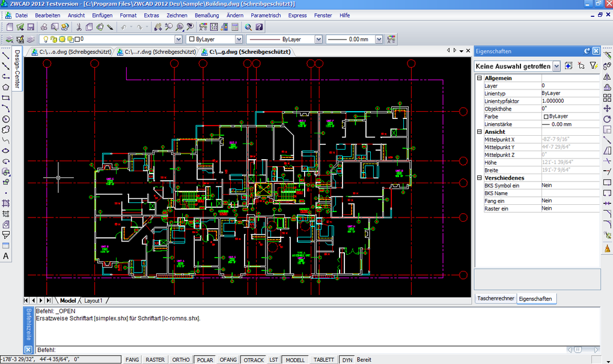Screen dimensions: 613x364
Task: Enable RASTER grid in status bar
Action: click(x=155, y=360)
